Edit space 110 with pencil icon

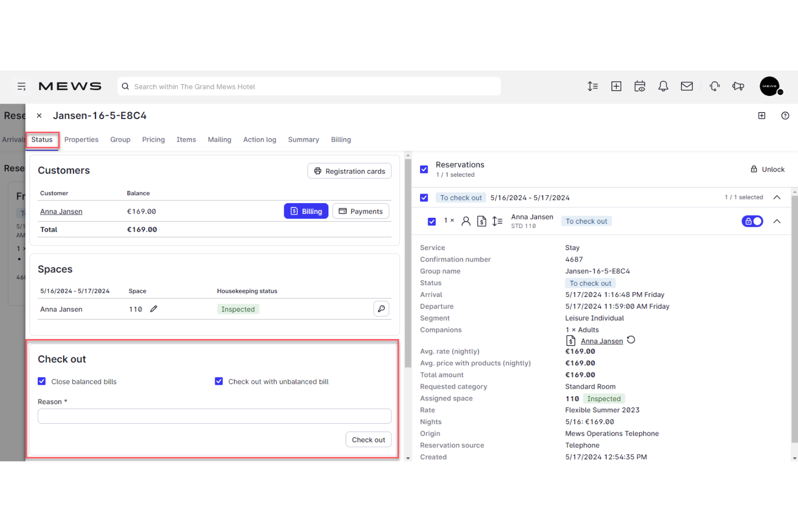(x=154, y=309)
